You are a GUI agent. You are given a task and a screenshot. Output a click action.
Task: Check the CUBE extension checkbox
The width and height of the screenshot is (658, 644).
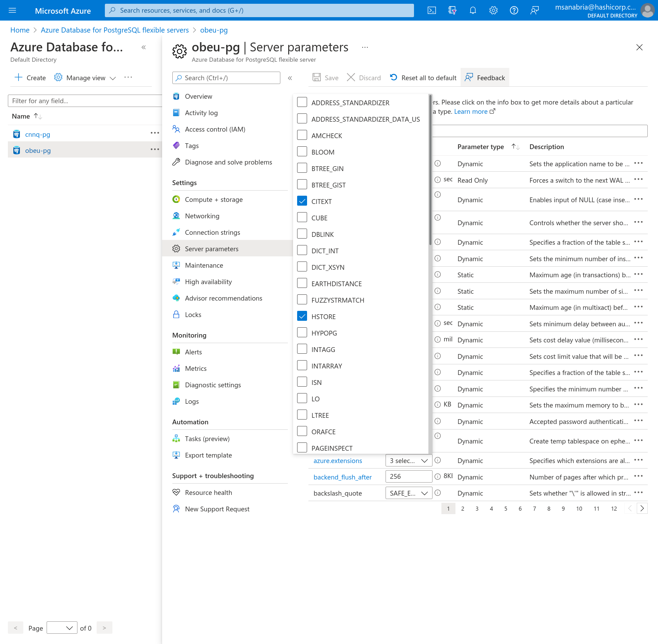click(x=302, y=218)
